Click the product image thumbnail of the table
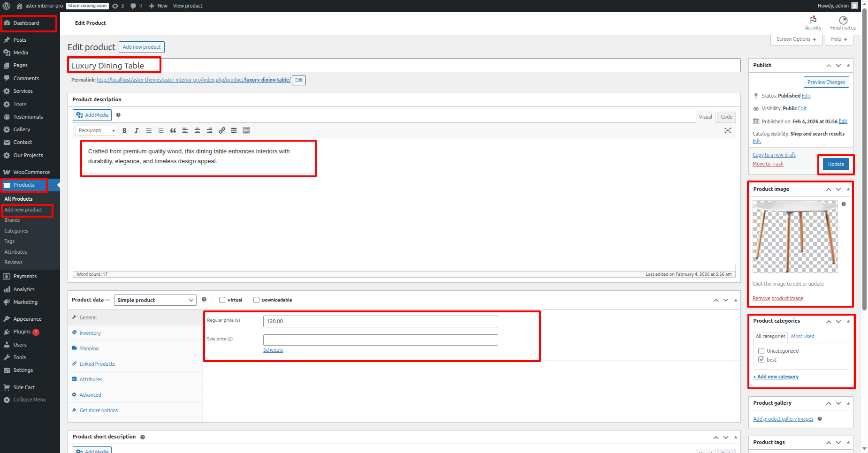This screenshot has height=453, width=868. point(795,236)
